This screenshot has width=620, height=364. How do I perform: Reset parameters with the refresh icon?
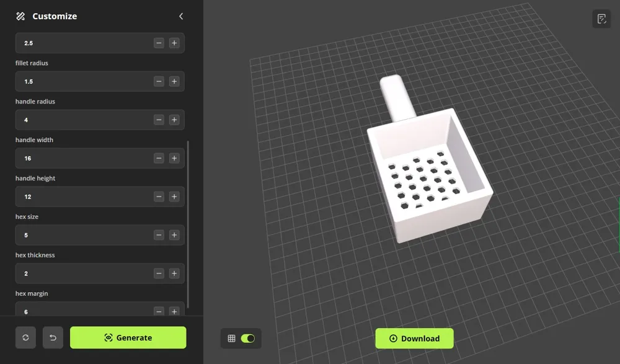tap(25, 337)
